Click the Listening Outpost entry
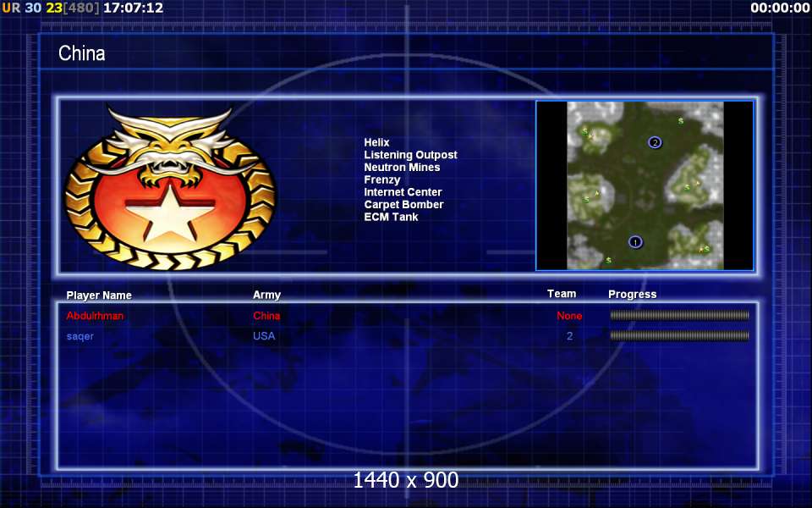 [x=411, y=155]
